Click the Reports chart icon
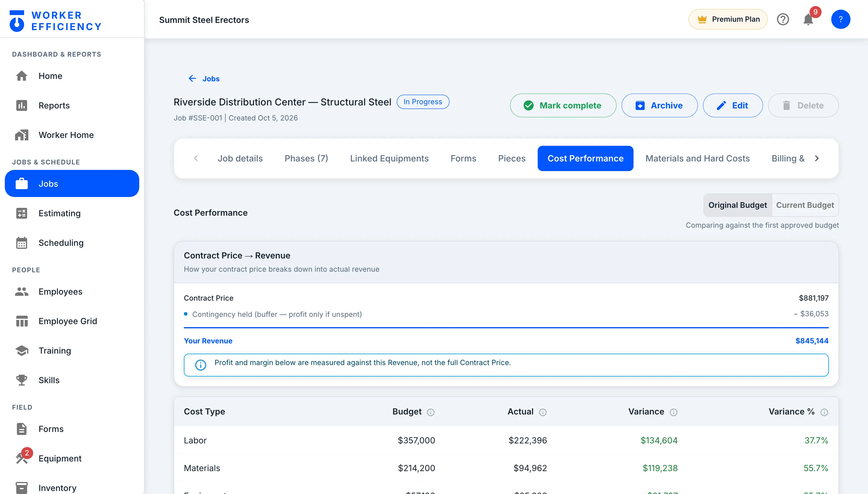868x494 pixels. point(21,105)
